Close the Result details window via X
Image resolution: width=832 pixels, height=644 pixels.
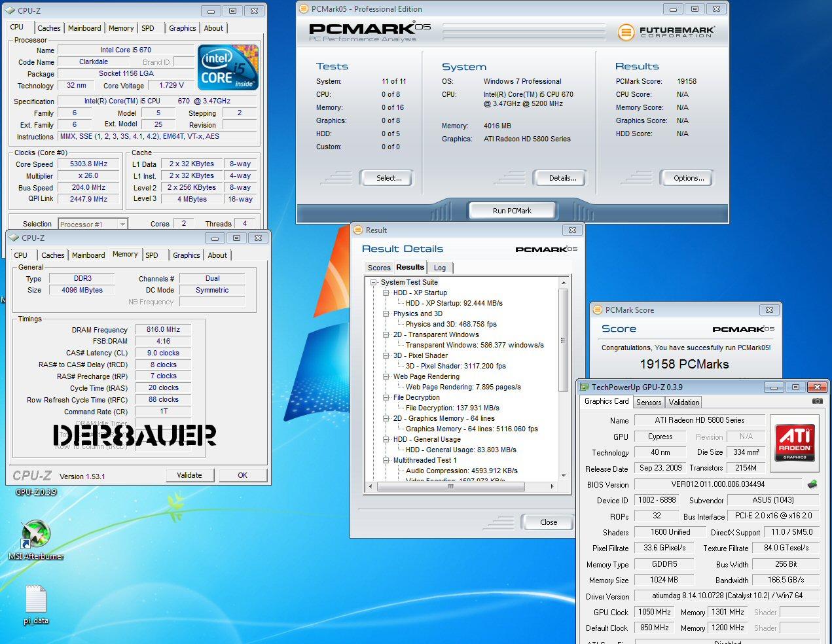572,230
